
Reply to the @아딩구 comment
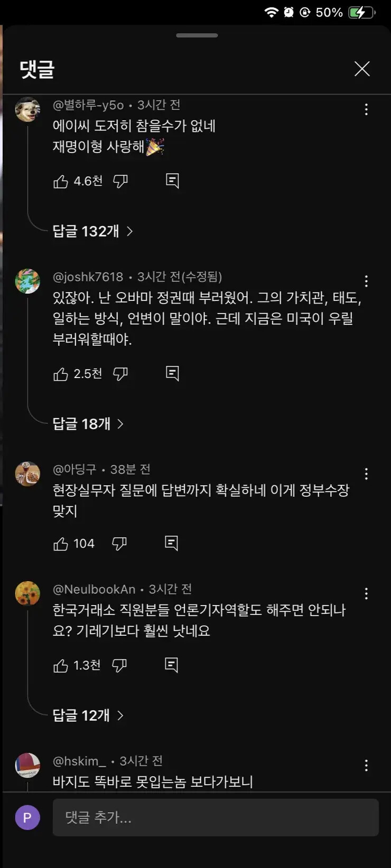click(171, 543)
